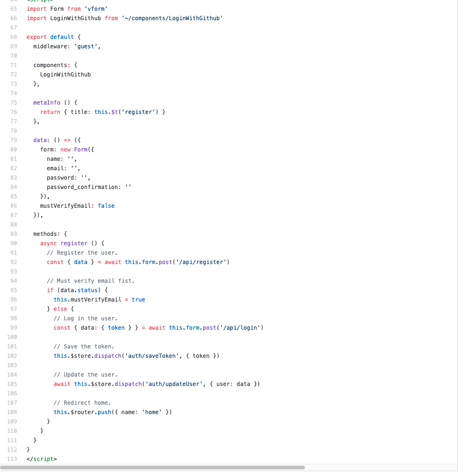Click line number 65 in the gutter
This screenshot has height=476, width=463.
pyautogui.click(x=13, y=8)
